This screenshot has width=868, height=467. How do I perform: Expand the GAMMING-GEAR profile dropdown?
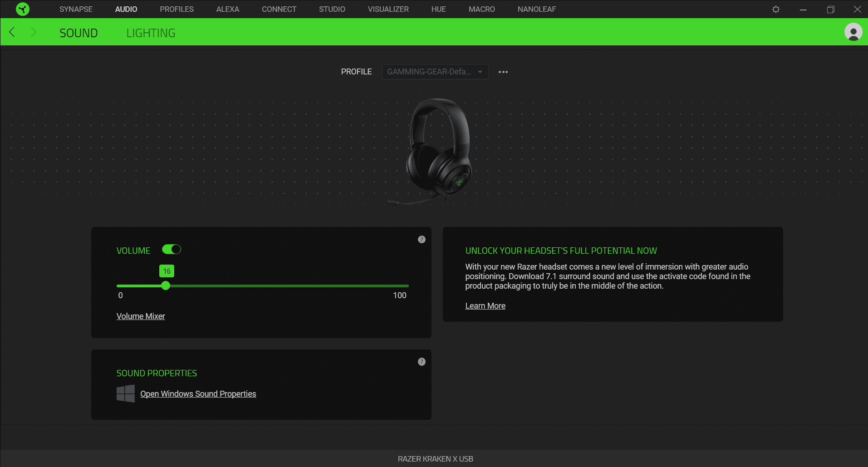tap(435, 72)
